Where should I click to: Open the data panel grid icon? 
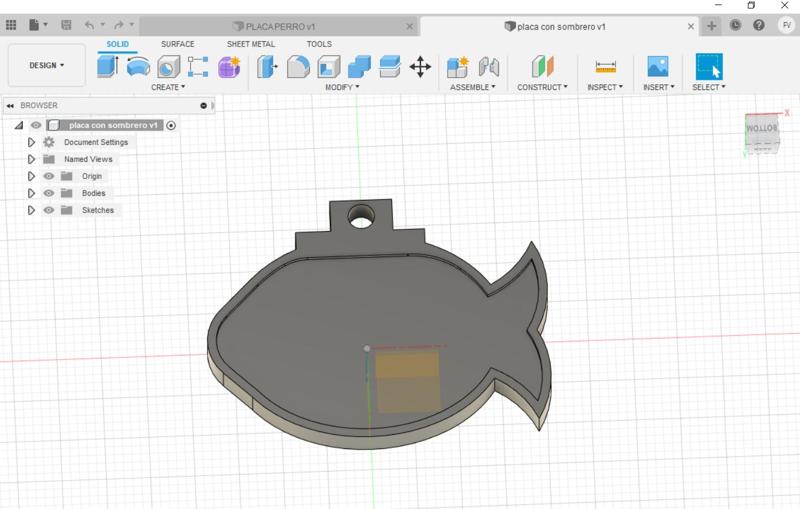tap(11, 25)
